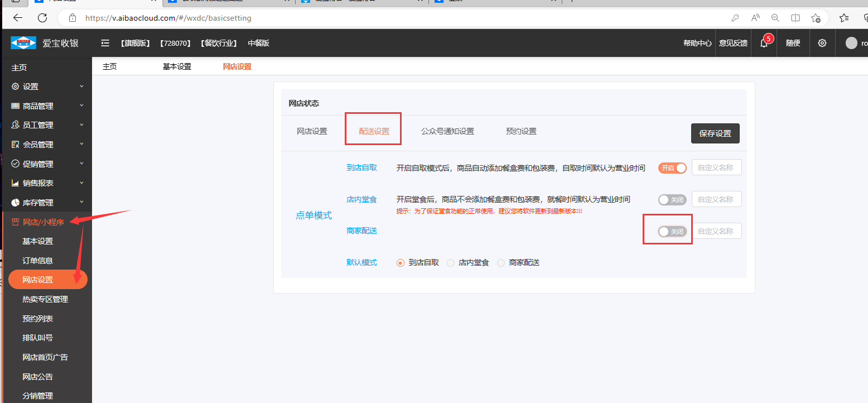Click the 保存设置 button
This screenshot has width=868, height=403.
(x=715, y=134)
